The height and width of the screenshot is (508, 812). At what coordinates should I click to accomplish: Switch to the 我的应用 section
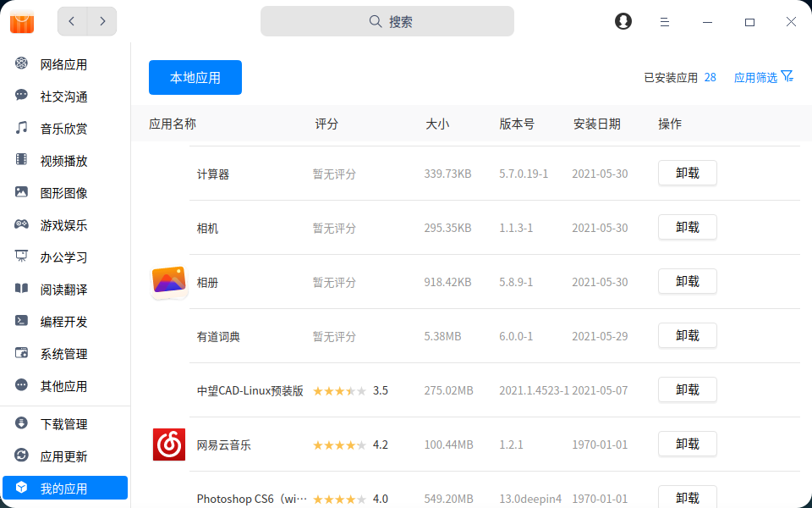[64, 488]
